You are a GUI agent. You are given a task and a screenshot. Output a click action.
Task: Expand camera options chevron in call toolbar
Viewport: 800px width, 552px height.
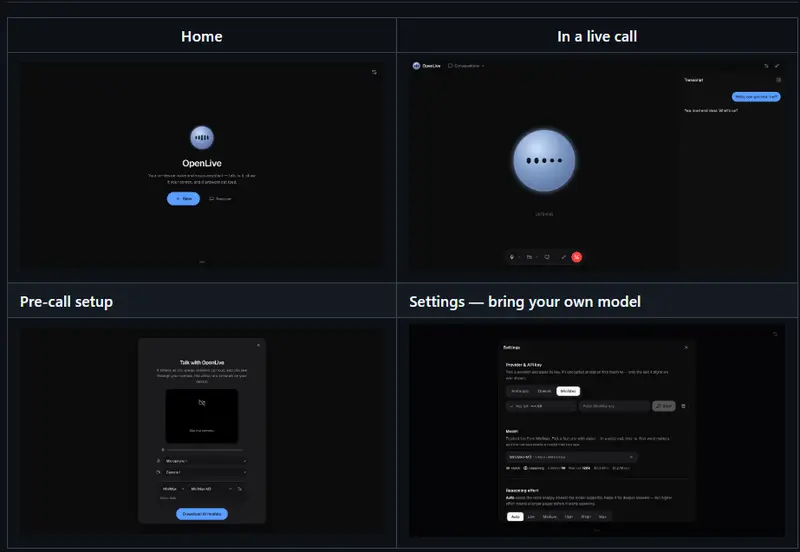537,257
